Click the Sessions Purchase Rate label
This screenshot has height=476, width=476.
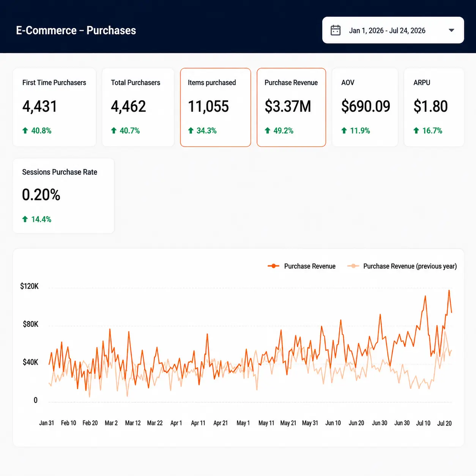60,172
